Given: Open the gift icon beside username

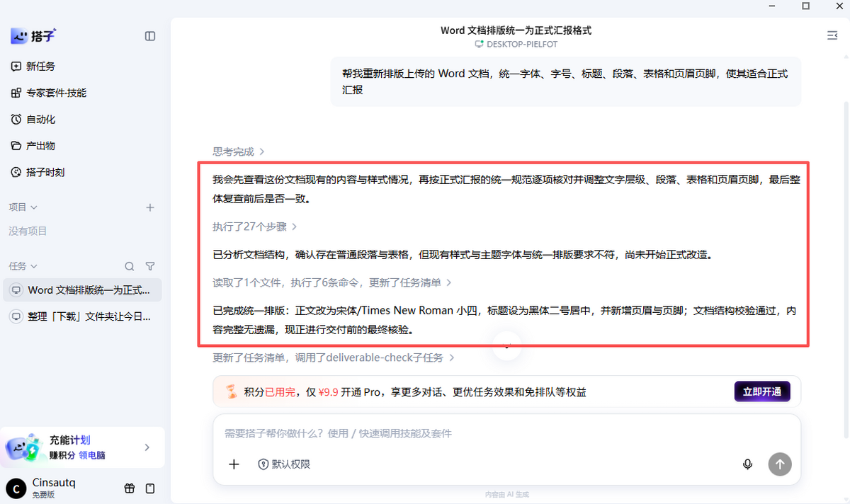Looking at the screenshot, I should pos(130,488).
